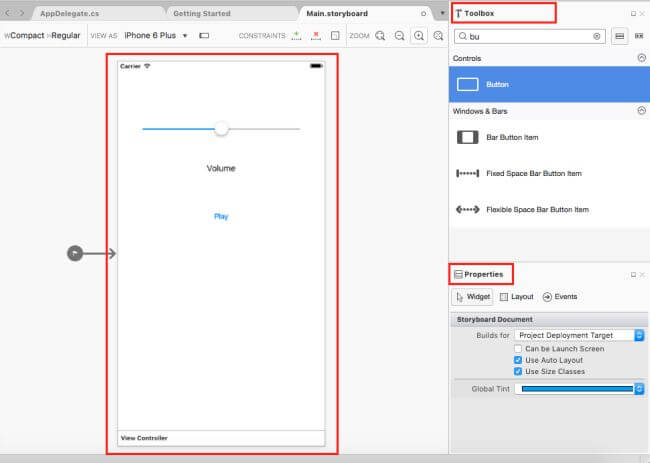Screen dimensions: 650x463
Task: Add constraints with the green plus icon
Action: (296, 36)
